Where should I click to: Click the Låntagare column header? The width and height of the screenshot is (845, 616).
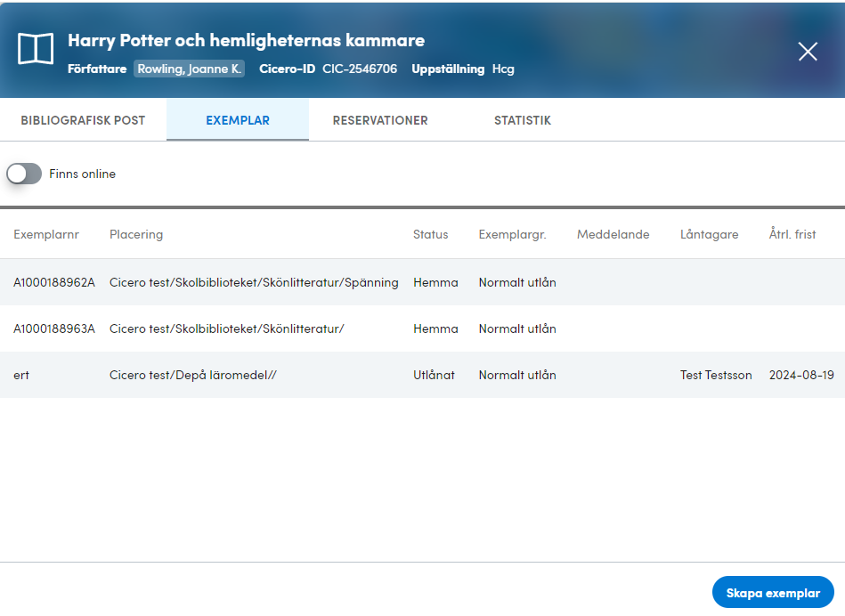pyautogui.click(x=709, y=234)
